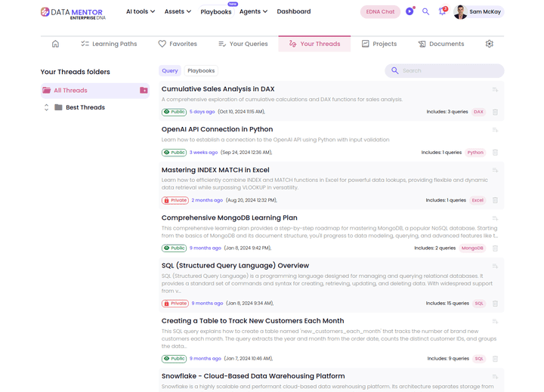Add OpenAI API Connection thread to list
544x392 pixels.
[x=496, y=130]
